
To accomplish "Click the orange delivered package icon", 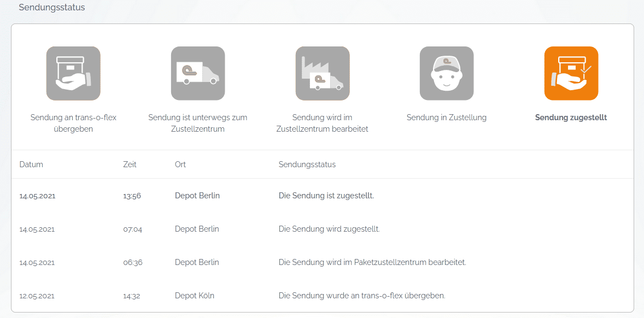I will [x=571, y=73].
